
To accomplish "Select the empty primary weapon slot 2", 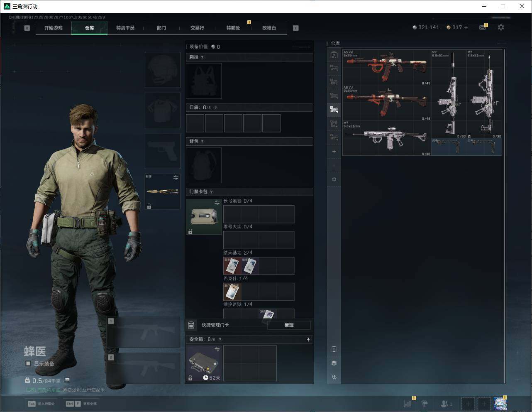I will pos(144,368).
